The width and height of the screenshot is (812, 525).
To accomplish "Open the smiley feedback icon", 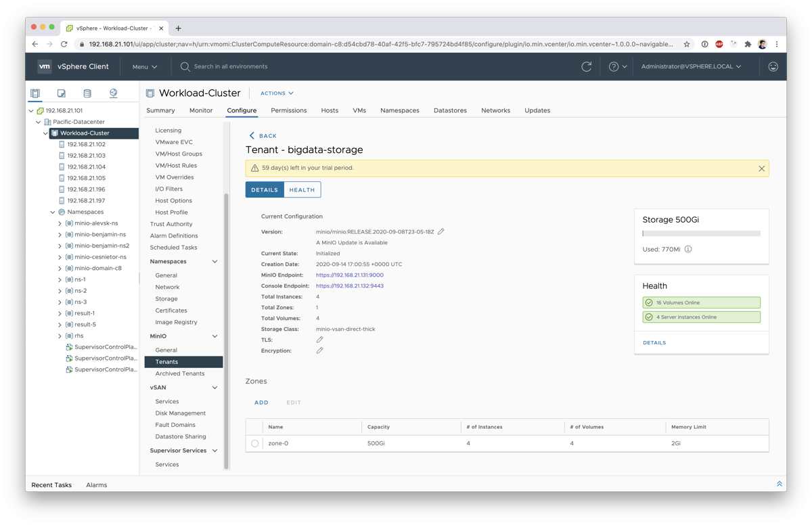I will pos(773,66).
